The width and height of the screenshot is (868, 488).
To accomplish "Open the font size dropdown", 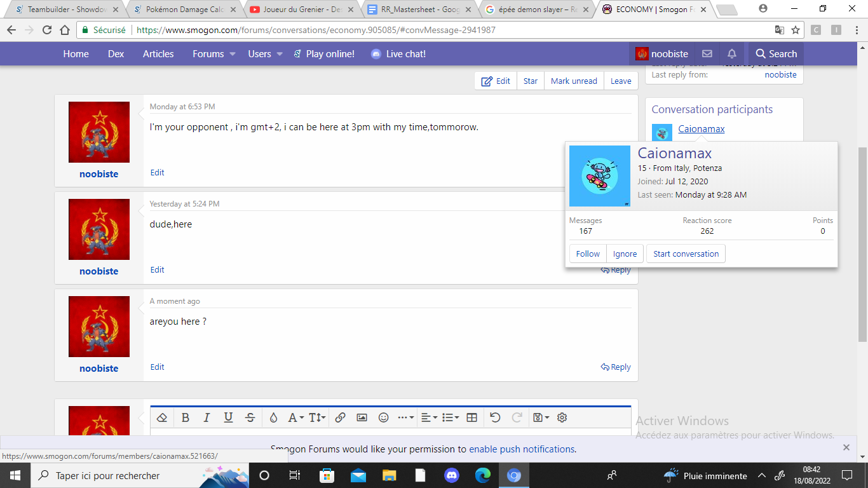I will 317,417.
